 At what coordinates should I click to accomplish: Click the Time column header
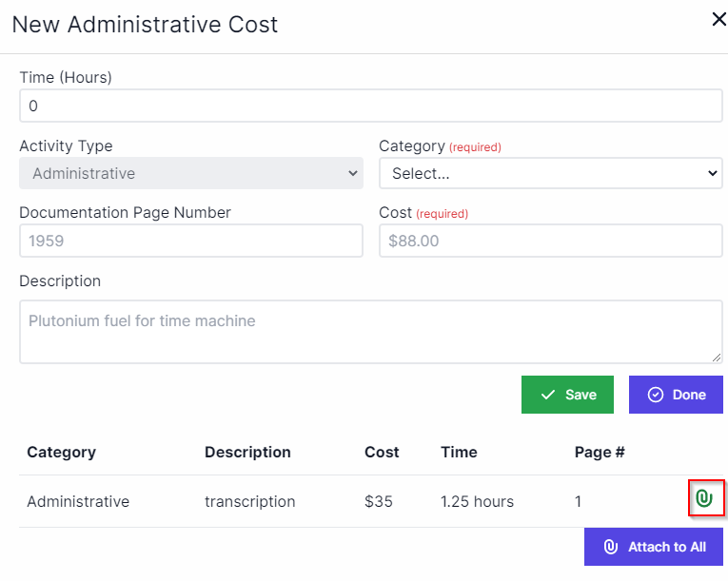point(459,452)
